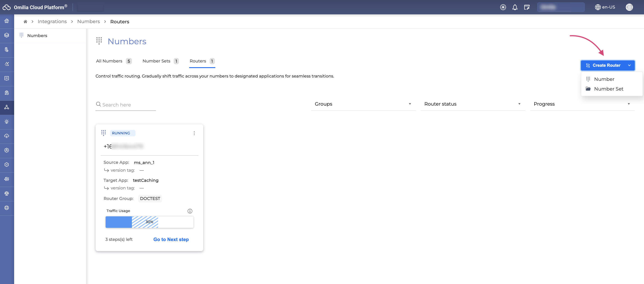Click the notifications bell icon
This screenshot has width=644, height=284.
(515, 7)
